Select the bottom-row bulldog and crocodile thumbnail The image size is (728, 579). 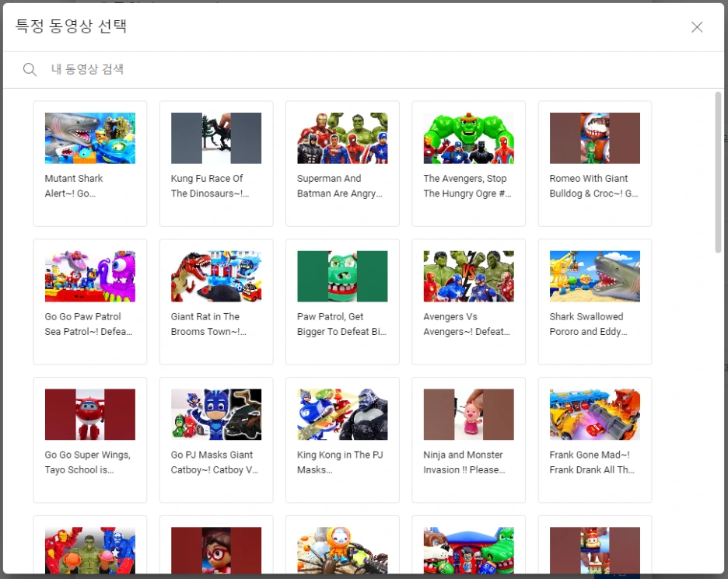(x=469, y=550)
